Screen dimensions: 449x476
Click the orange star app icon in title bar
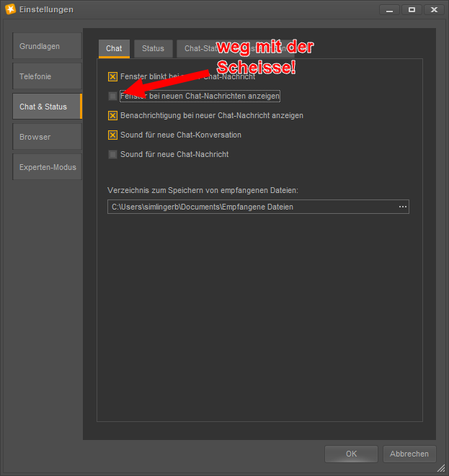[x=10, y=9]
